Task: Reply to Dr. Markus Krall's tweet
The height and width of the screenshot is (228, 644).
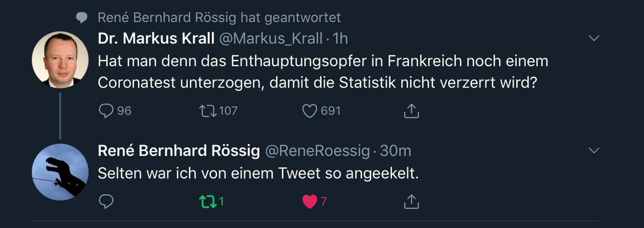Action: [107, 111]
